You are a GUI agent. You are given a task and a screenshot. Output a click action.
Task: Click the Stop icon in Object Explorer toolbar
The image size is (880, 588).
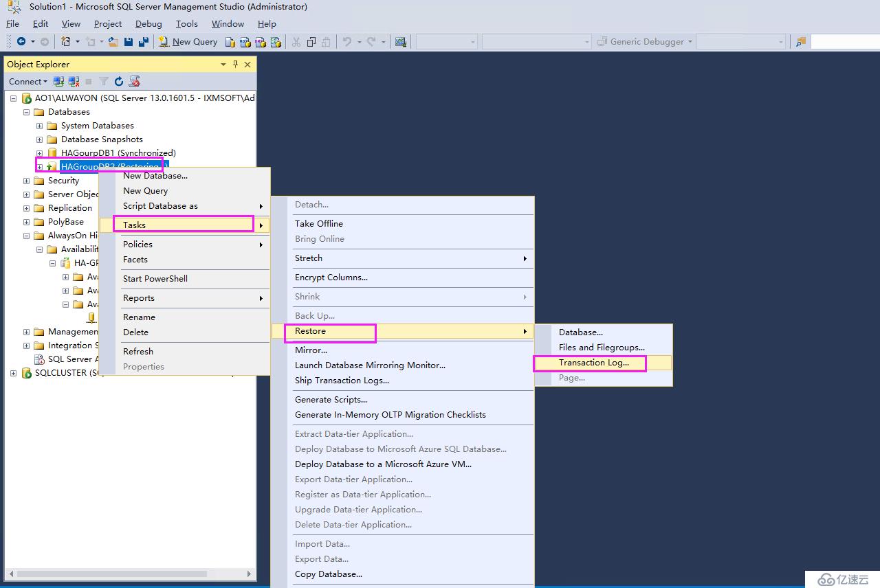89,81
